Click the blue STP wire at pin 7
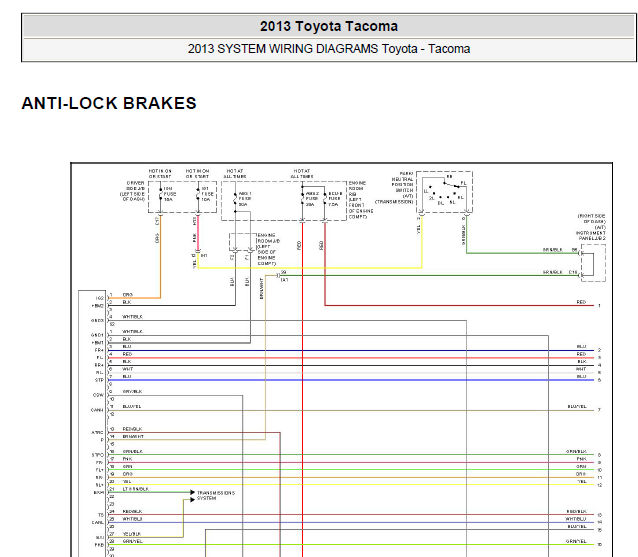This screenshot has width=638, height=557. tap(351, 380)
